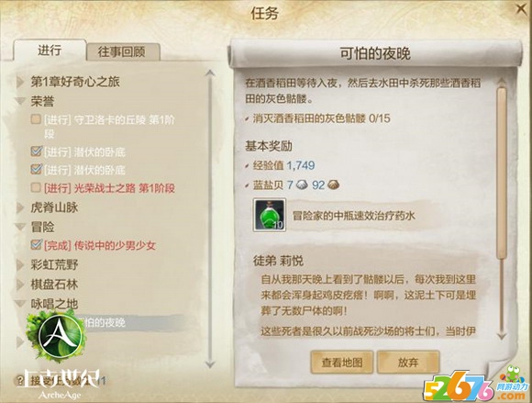Expand the 第1章好奇心之旅 category

pos(20,82)
